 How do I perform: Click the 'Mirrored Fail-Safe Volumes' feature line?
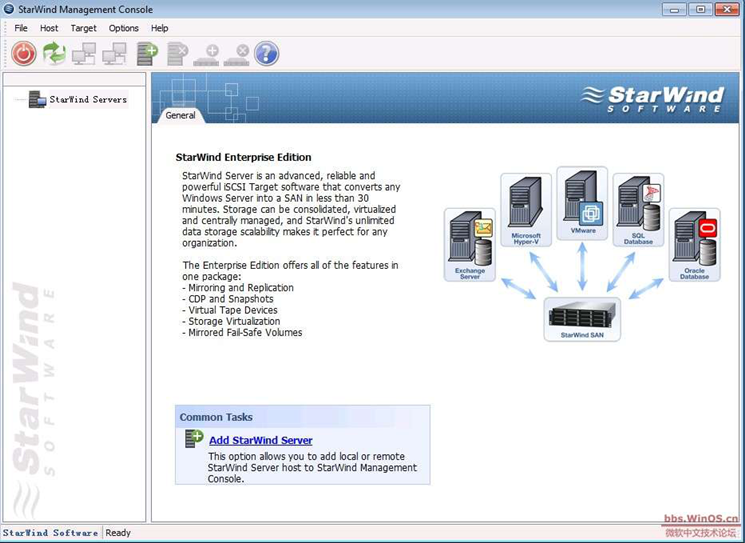(242, 333)
